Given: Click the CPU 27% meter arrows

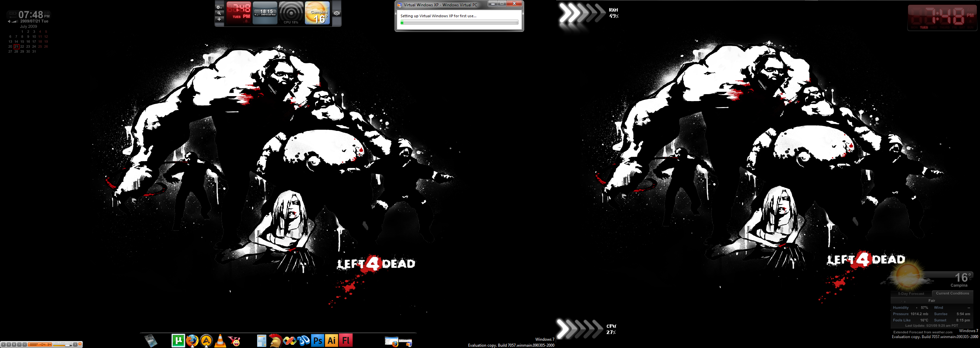Looking at the screenshot, I should click(x=579, y=328).
